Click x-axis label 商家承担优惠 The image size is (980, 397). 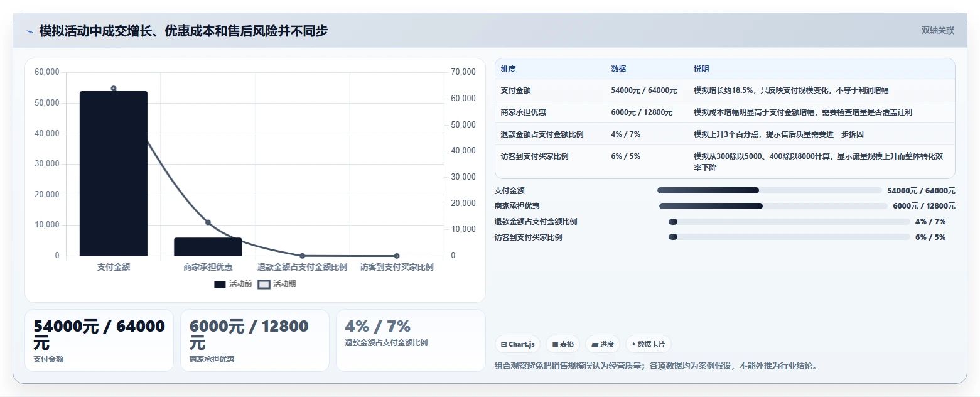click(208, 267)
